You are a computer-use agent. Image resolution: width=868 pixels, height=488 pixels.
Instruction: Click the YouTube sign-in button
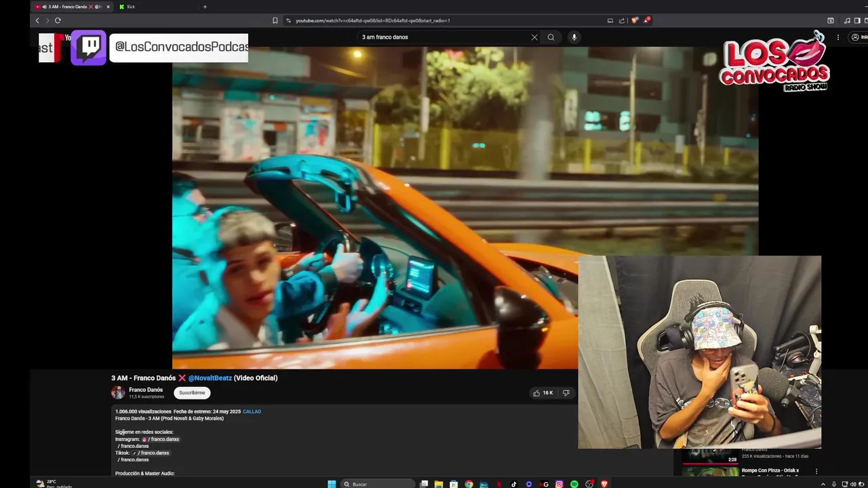859,37
